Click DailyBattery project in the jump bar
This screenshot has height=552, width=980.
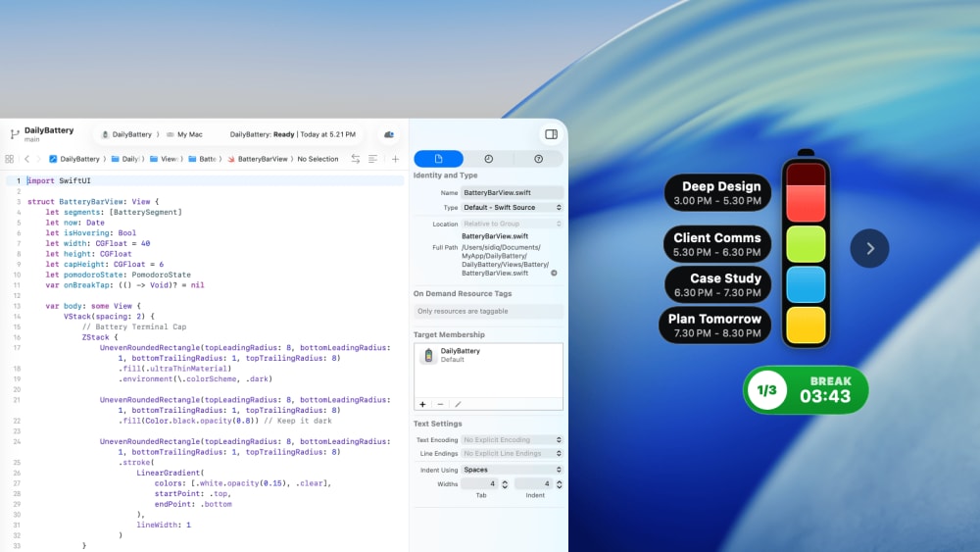(x=74, y=159)
